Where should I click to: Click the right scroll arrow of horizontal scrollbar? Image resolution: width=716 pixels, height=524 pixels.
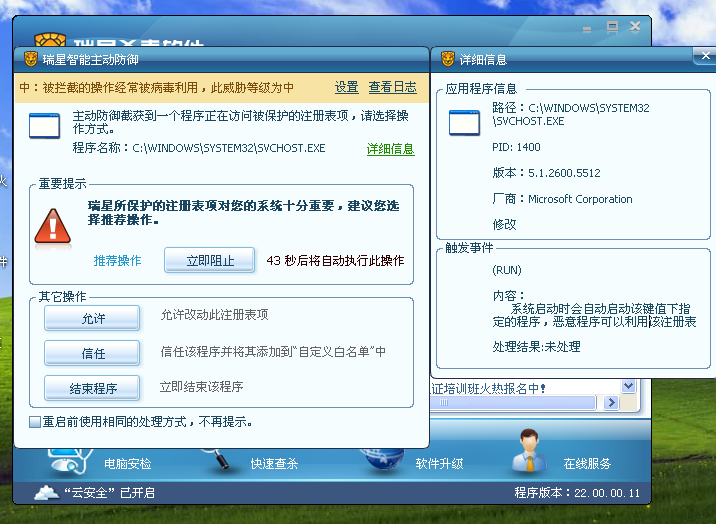611,403
